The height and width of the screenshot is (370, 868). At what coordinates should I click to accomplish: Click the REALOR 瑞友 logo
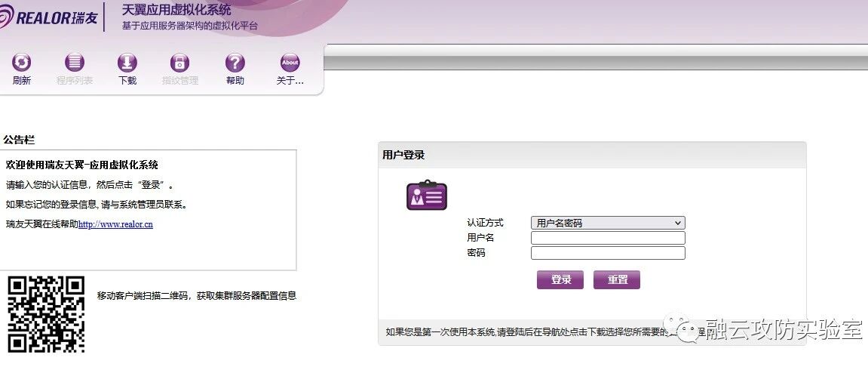pyautogui.click(x=48, y=17)
